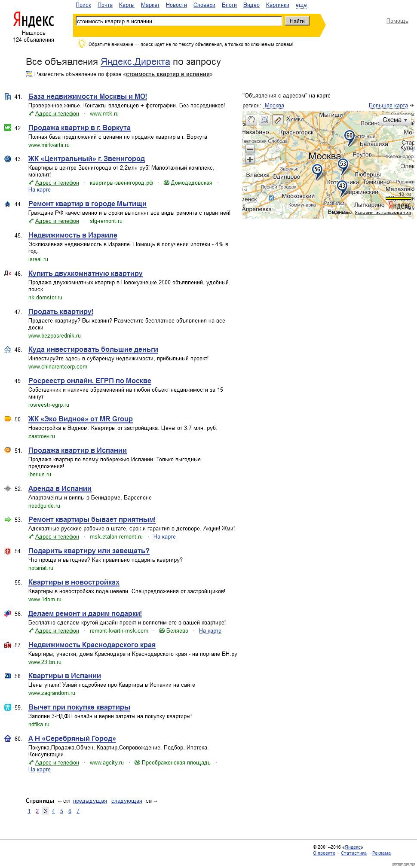This screenshot has width=417, height=868.
Task: Open 'Адрес и телефон' for ad 41
Action: click(x=57, y=114)
